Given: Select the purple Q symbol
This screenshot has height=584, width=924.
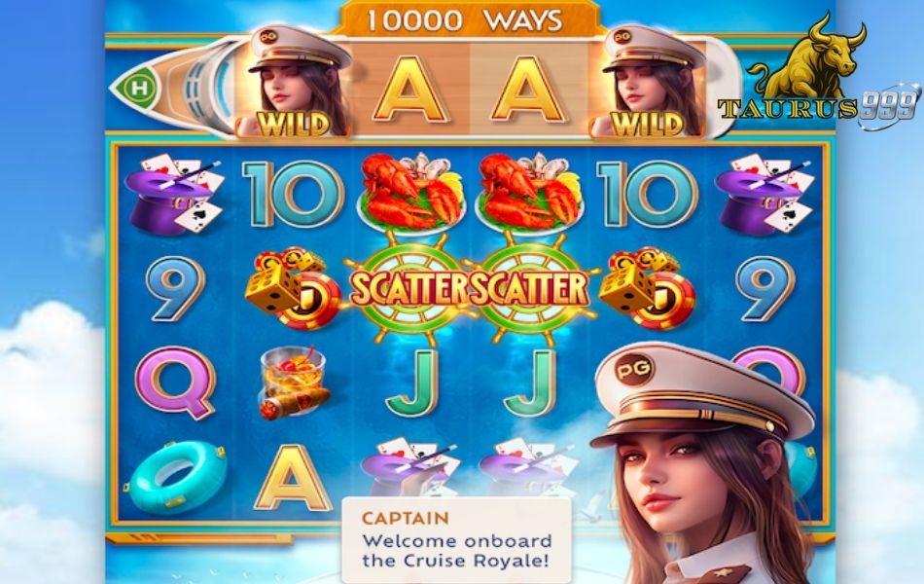Looking at the screenshot, I should tap(175, 383).
